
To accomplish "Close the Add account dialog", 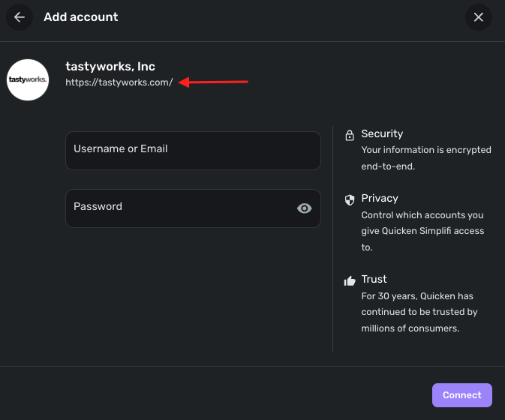I will [478, 17].
